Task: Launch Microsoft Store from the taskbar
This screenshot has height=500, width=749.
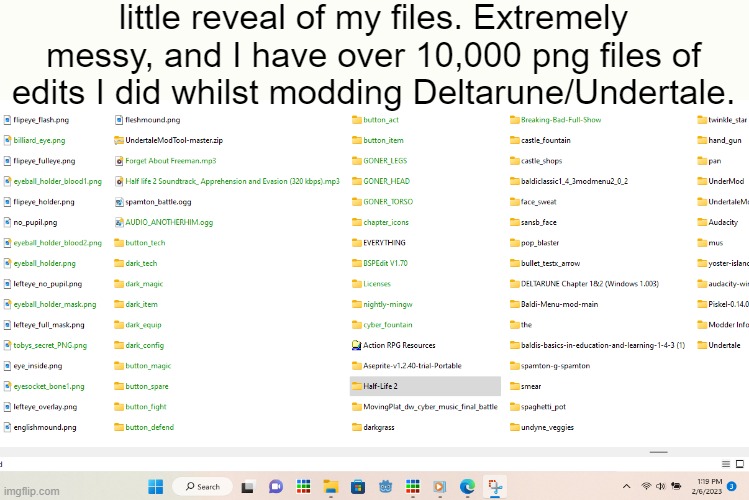Action: 358,487
